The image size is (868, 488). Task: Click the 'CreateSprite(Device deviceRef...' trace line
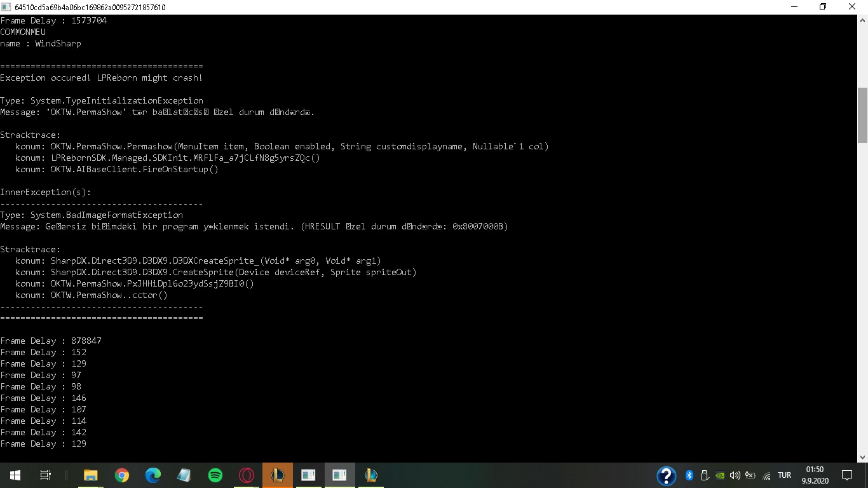[x=216, y=272]
